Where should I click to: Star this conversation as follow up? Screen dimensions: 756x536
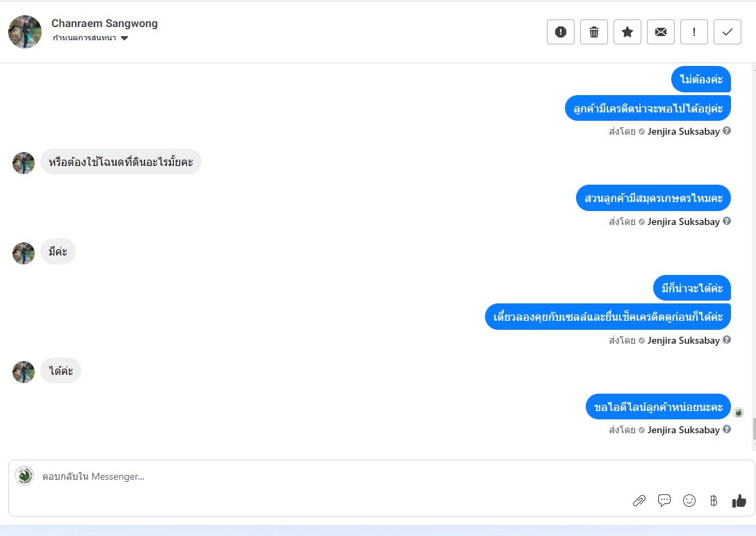point(627,32)
